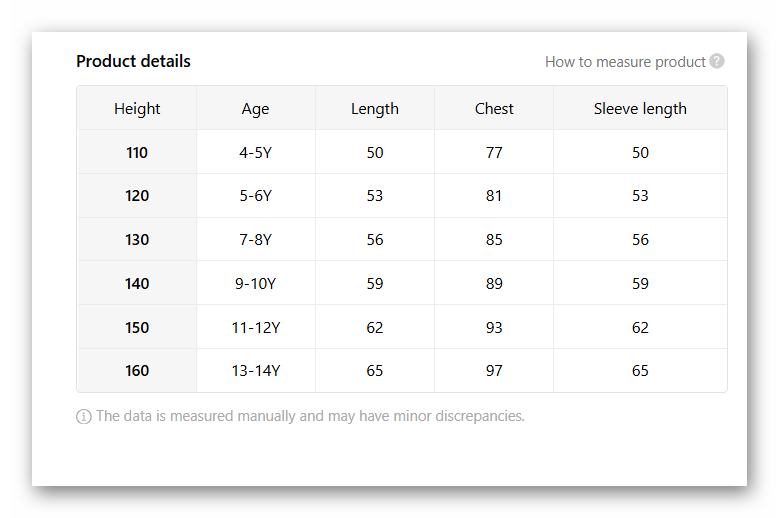The image size is (779, 518).
Task: Select the 110 height row
Action: [x=137, y=153]
